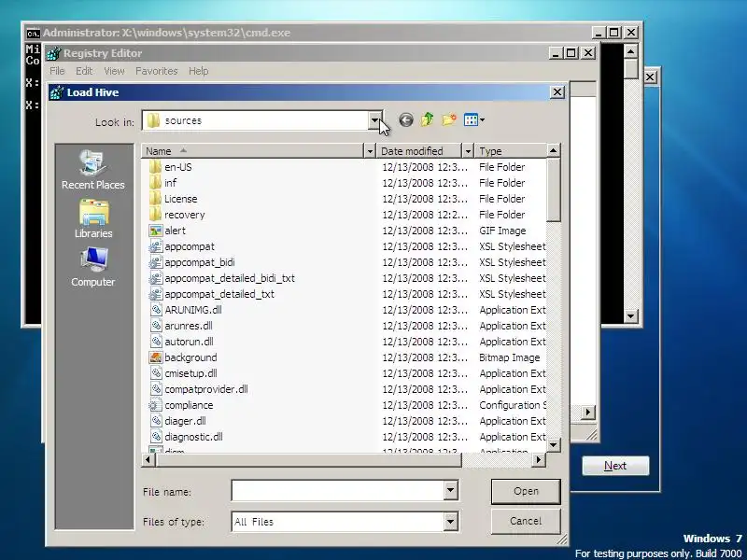
Task: Close the Load Hive dialog
Action: pyautogui.click(x=557, y=91)
